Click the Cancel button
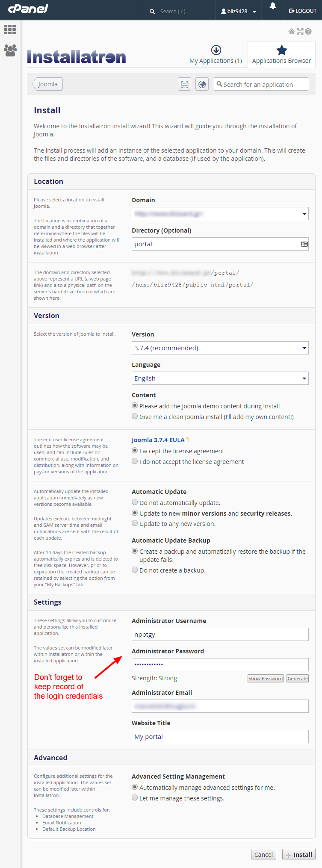Screen dimensions: 322x868 pyautogui.click(x=263, y=854)
